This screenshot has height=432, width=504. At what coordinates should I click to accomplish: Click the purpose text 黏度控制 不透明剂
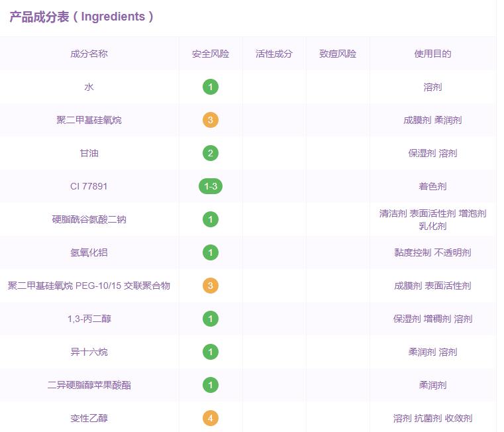tap(432, 252)
